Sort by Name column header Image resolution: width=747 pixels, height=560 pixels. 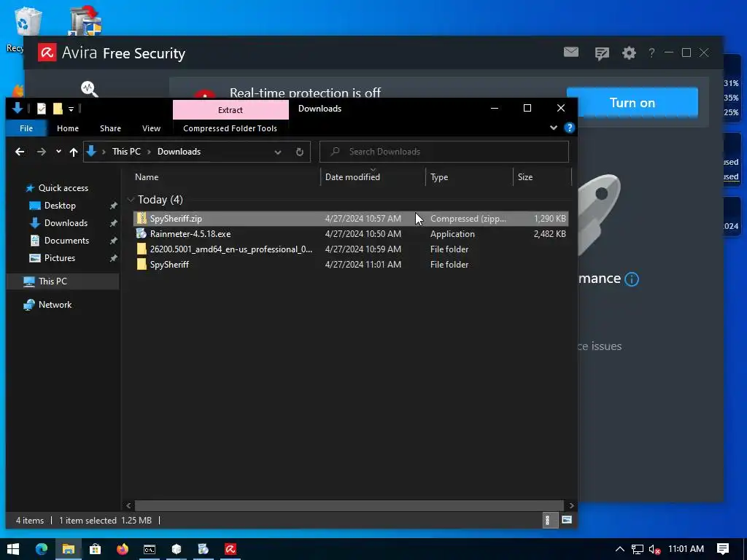click(146, 177)
